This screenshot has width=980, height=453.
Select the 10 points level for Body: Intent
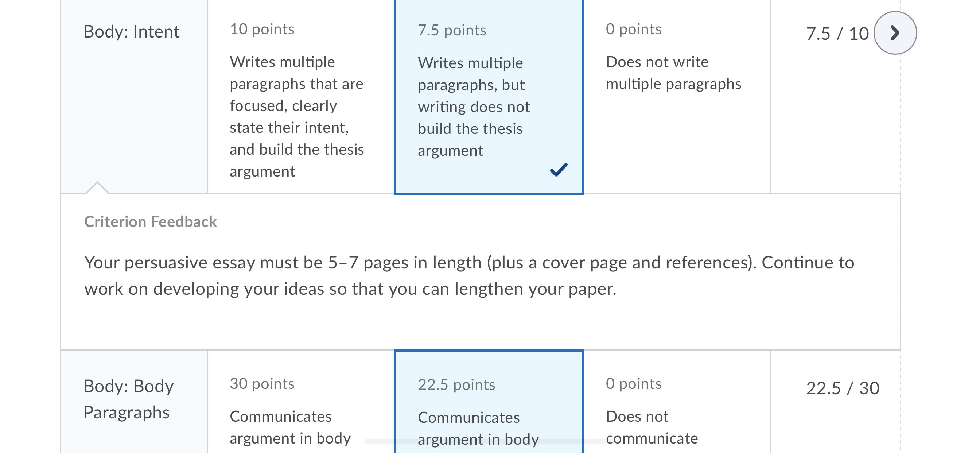click(300, 97)
